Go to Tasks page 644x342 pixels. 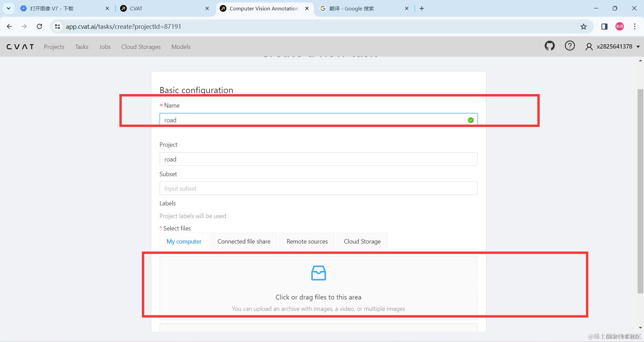pos(82,47)
